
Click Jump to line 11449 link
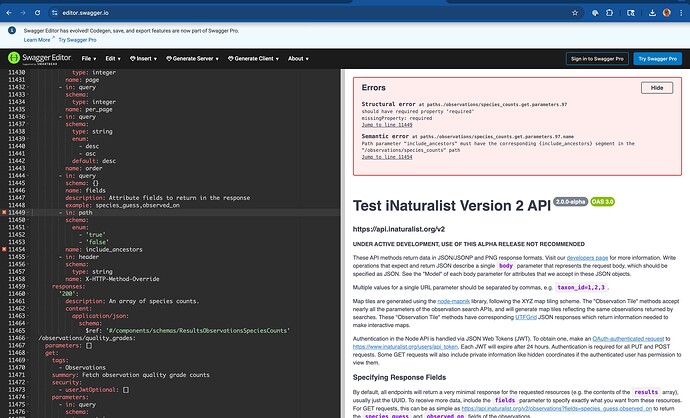pos(387,125)
